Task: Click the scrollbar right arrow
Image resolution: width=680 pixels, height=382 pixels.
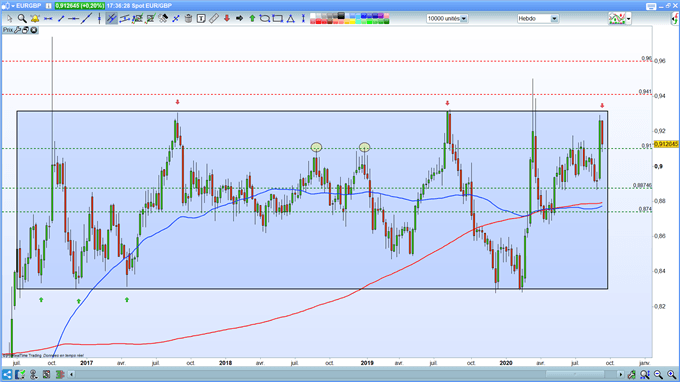Action: [621, 374]
